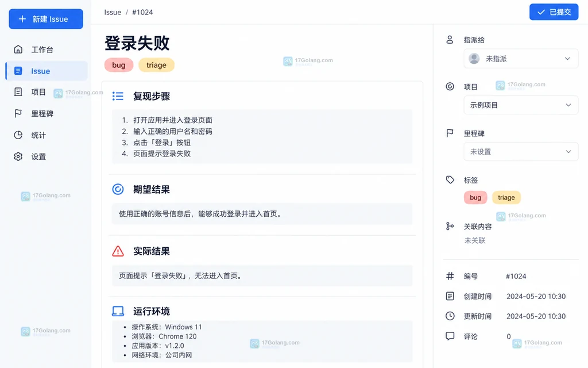
Task: Click the 实际结果 warning triangle icon
Action: [118, 251]
